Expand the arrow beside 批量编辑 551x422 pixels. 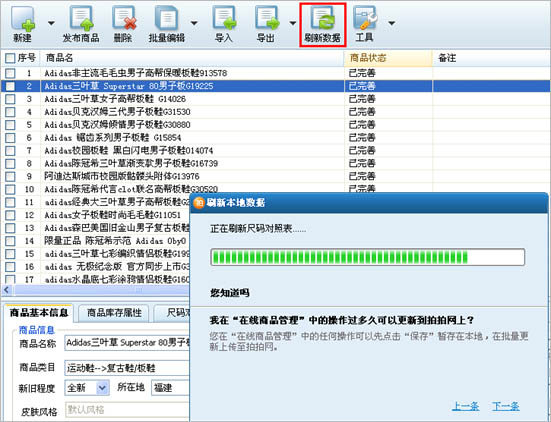194,23
